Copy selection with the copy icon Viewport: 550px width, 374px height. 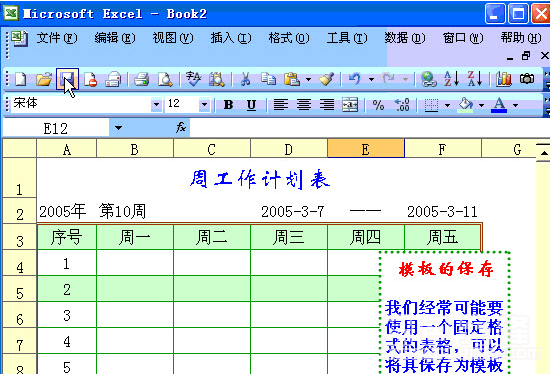268,79
